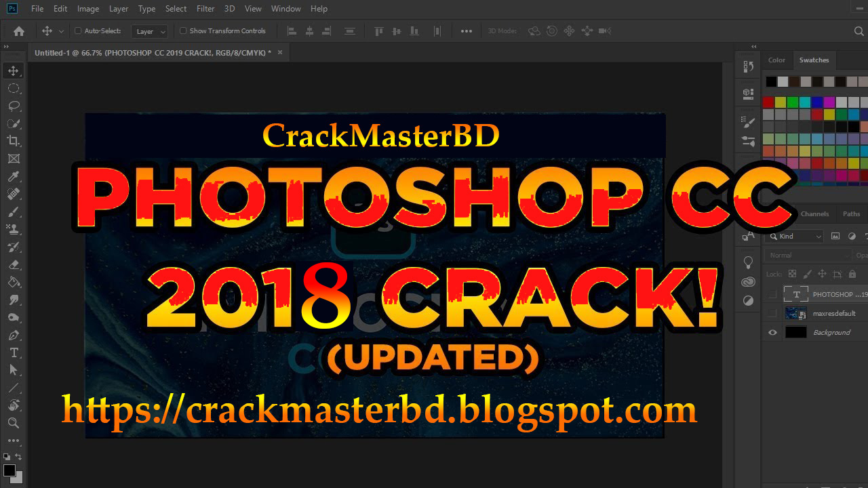The width and height of the screenshot is (868, 488).
Task: Select the Lasso tool
Action: [13, 106]
